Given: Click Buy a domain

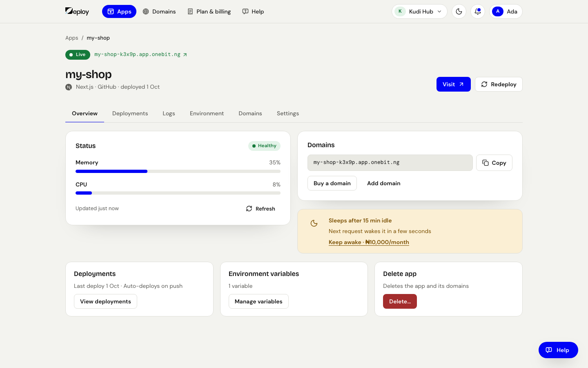Looking at the screenshot, I should (332, 183).
